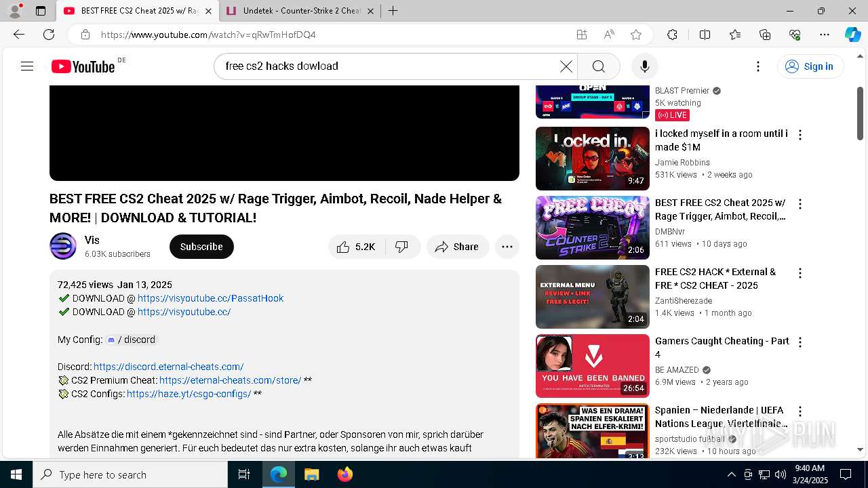This screenshot has height=488, width=868.
Task: Close the BEST FREE CS2 Cheat tab
Action: click(x=208, y=11)
